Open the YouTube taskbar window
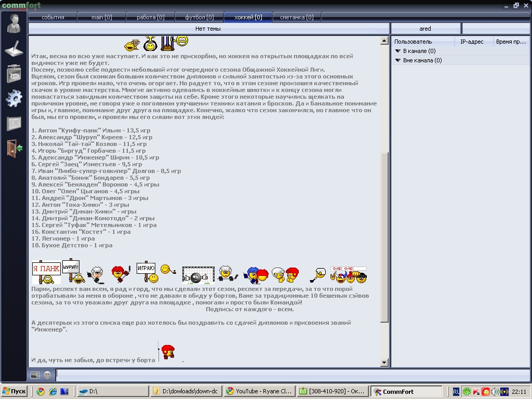 tap(259, 391)
